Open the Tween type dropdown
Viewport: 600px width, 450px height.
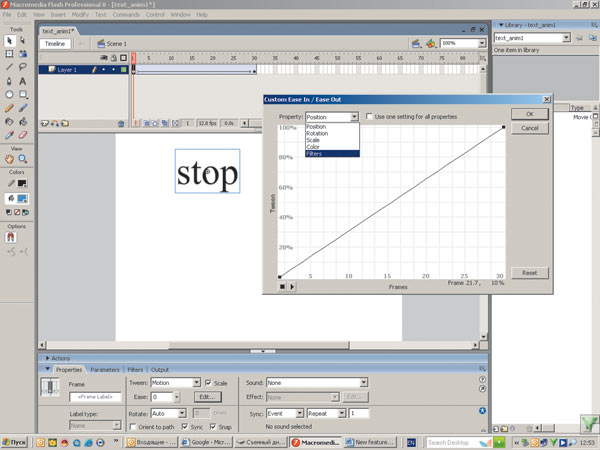196,383
